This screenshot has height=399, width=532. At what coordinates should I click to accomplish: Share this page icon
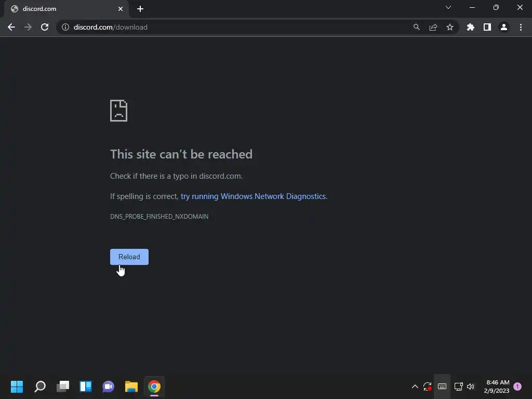tap(433, 27)
